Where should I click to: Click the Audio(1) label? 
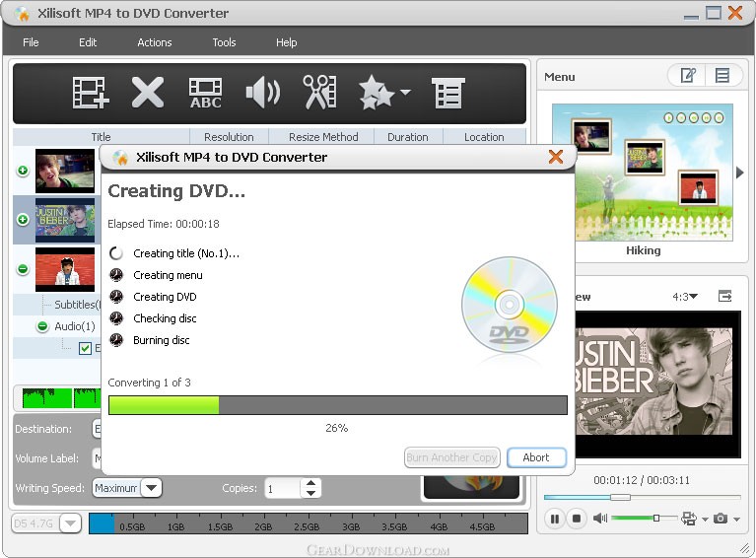[75, 326]
